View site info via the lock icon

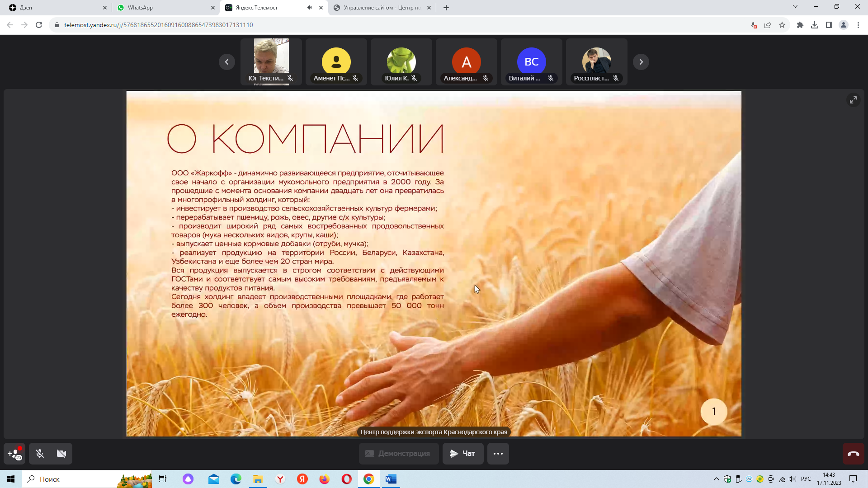click(x=57, y=25)
